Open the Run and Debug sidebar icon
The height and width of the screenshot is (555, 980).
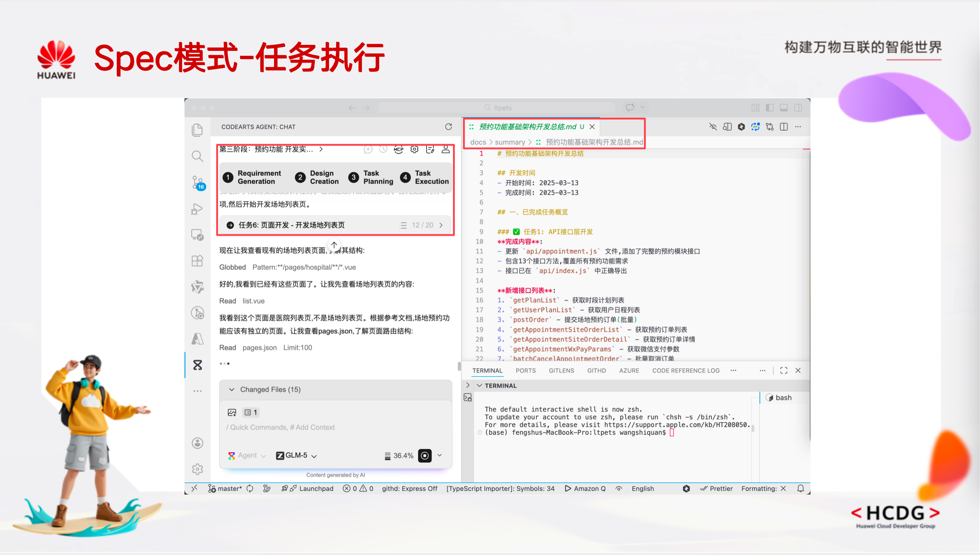[197, 208]
